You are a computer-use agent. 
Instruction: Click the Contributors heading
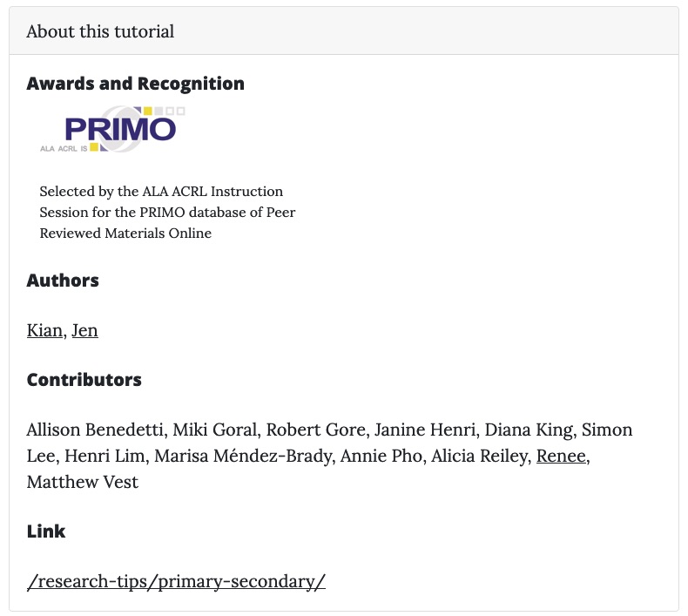click(84, 379)
